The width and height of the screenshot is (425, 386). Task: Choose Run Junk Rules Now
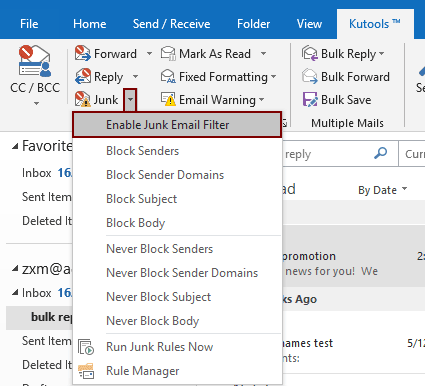[x=177, y=347]
